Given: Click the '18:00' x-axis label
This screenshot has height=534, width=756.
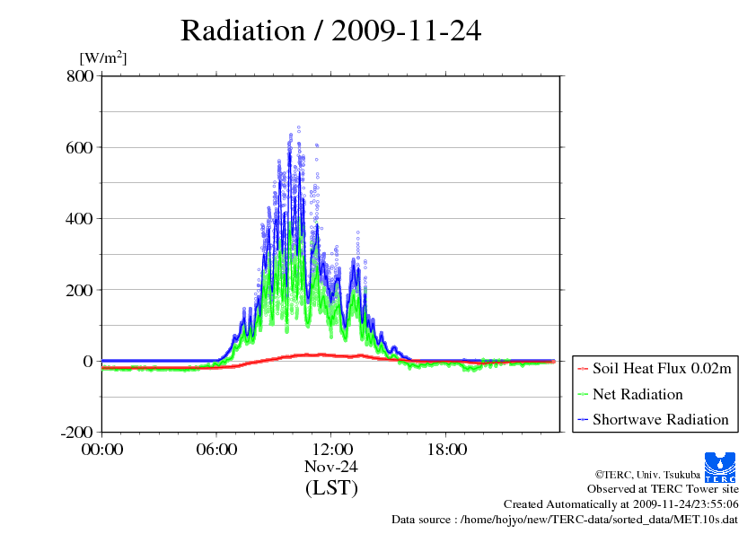Looking at the screenshot, I should tap(446, 450).
